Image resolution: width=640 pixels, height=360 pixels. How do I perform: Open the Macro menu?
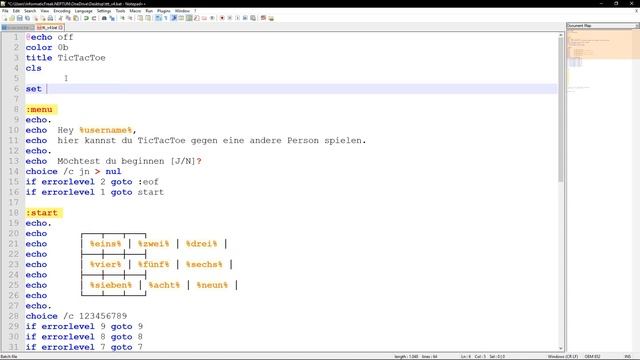pyautogui.click(x=135, y=11)
